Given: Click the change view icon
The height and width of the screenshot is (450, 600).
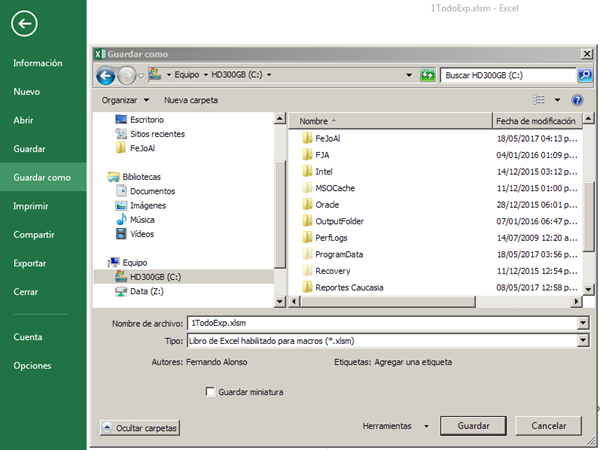Looking at the screenshot, I should pos(540,100).
